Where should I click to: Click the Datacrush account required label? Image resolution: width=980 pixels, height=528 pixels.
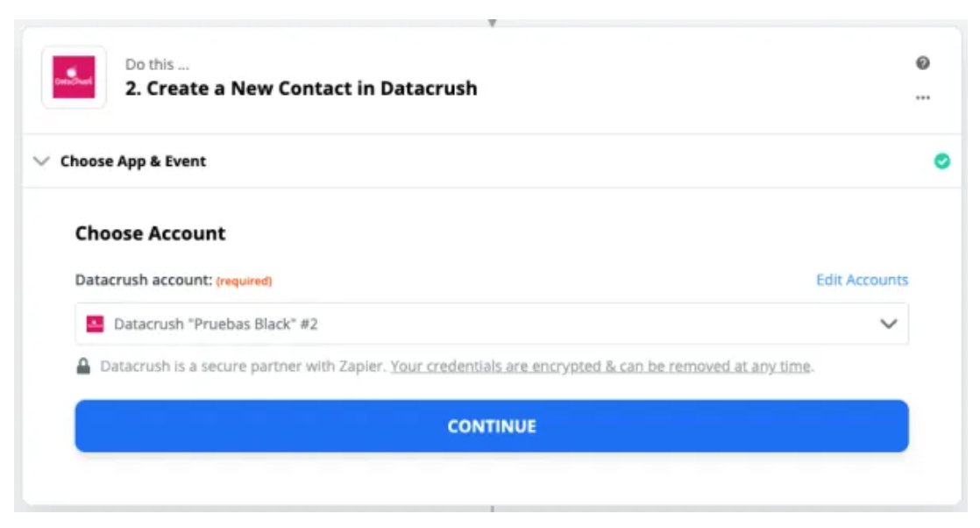pos(174,281)
